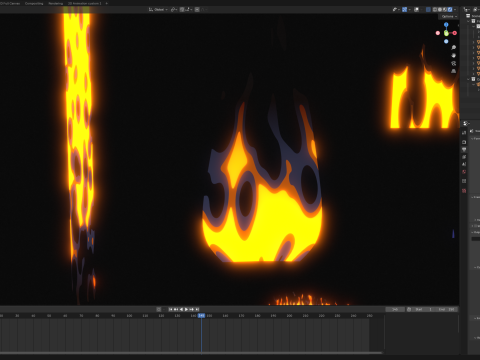Collapse the first collection in outliner
The image size is (480, 360).
pos(469,21)
